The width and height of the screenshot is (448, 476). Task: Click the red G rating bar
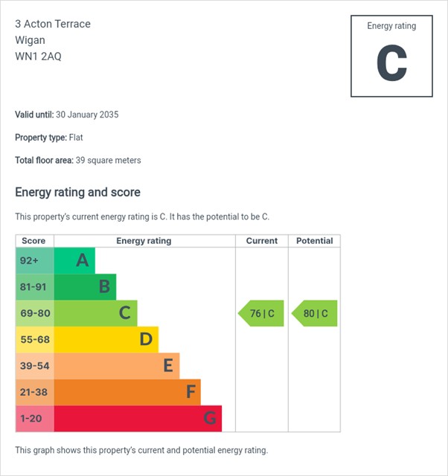(x=138, y=418)
